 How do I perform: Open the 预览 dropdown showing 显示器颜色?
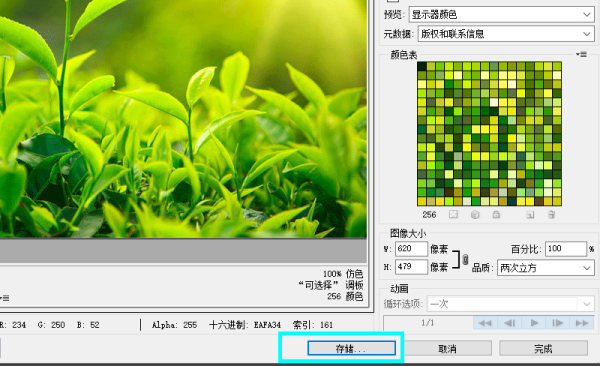coord(502,15)
